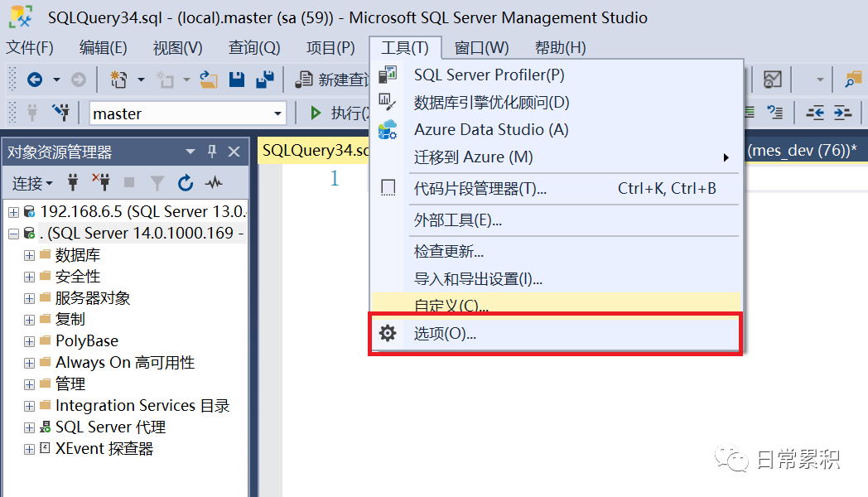The image size is (868, 497).
Task: Expand the Integration Services 目录 folder
Action: 29,406
